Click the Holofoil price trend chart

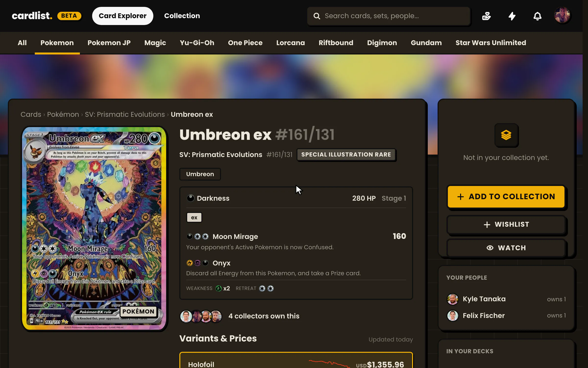coord(329,364)
